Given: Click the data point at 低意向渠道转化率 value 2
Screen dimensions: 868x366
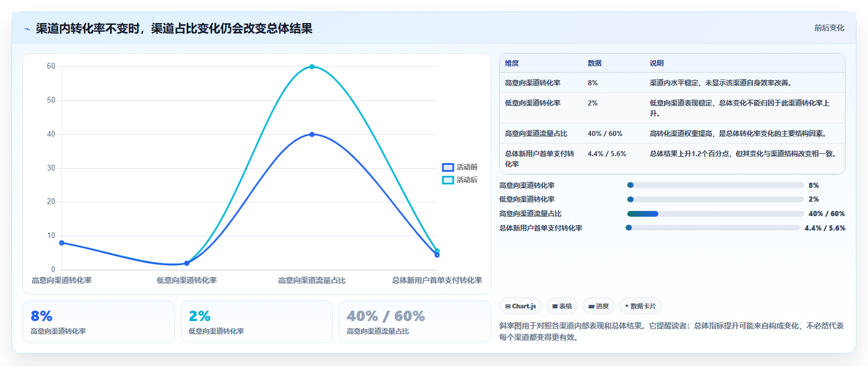Looking at the screenshot, I should point(187,263).
